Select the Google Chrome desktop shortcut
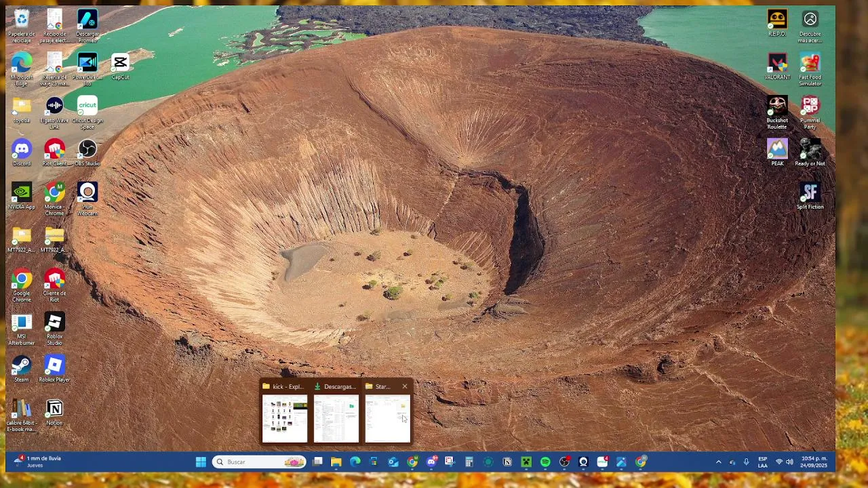This screenshot has height=488, width=868. [x=21, y=286]
